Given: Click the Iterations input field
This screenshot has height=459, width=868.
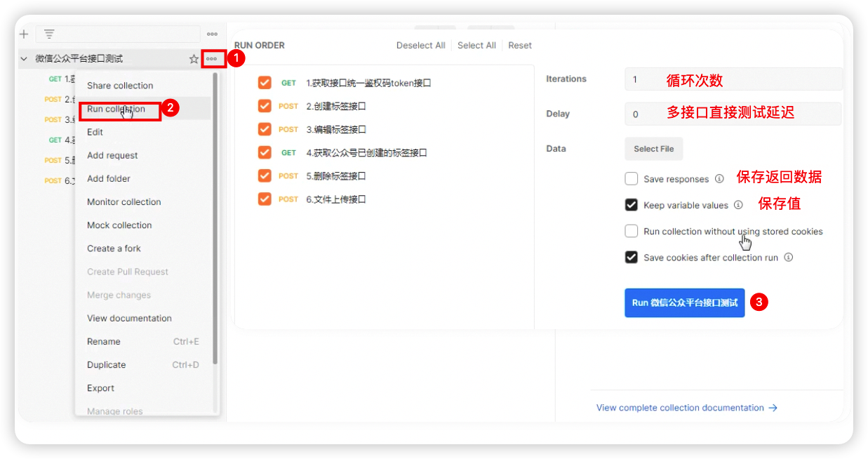Looking at the screenshot, I should click(733, 79).
